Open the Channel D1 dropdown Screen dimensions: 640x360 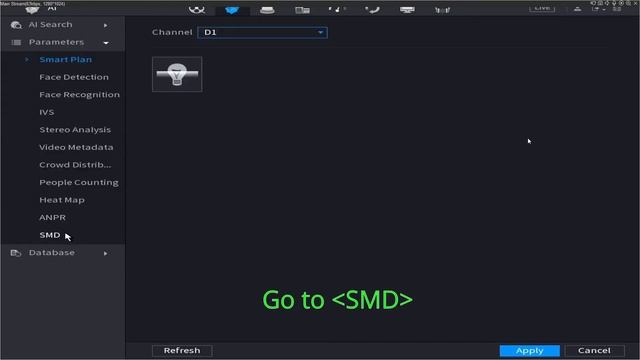262,32
